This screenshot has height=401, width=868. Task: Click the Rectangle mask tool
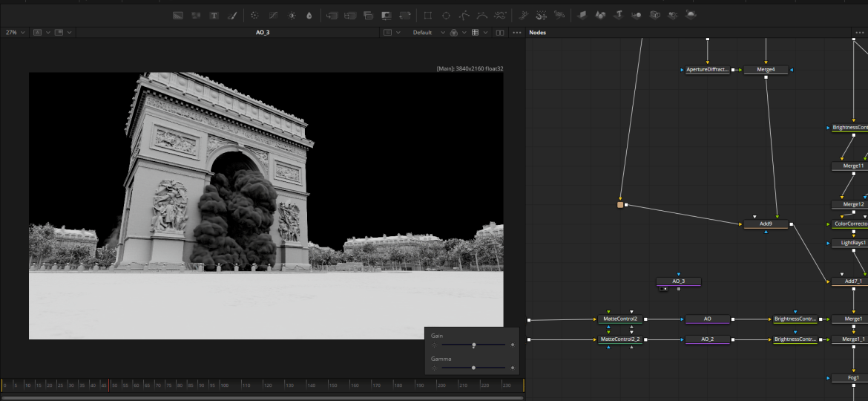pyautogui.click(x=428, y=15)
